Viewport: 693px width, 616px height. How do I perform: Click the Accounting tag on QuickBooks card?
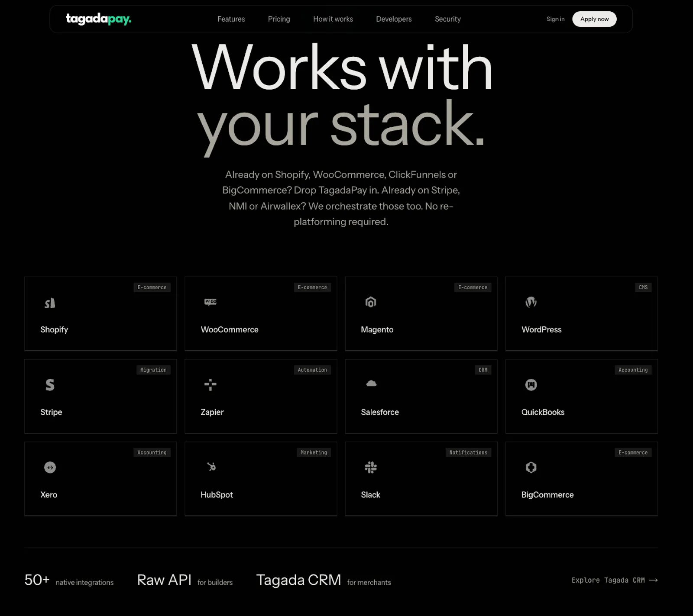(633, 370)
